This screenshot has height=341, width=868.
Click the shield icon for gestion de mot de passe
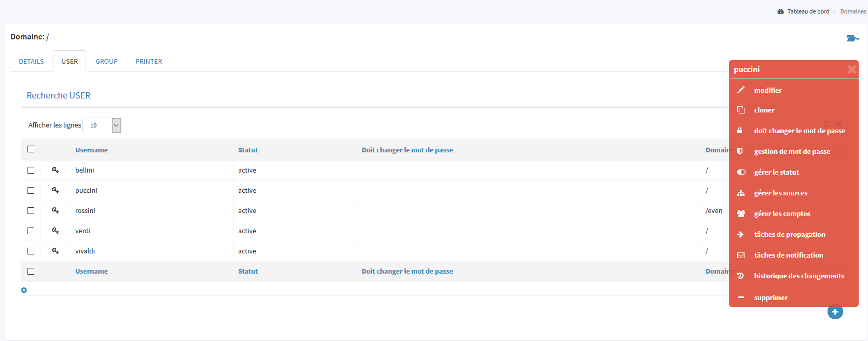pos(740,151)
